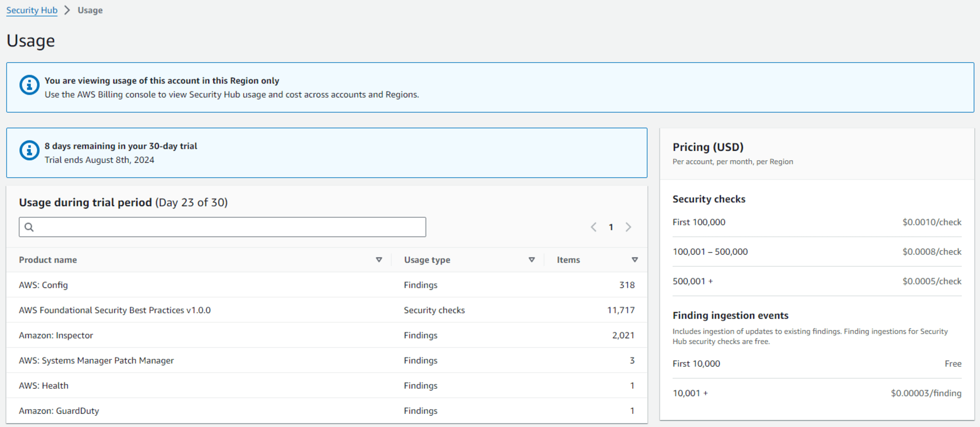Click the First 100,000 tier label
The width and height of the screenshot is (980, 427).
699,222
